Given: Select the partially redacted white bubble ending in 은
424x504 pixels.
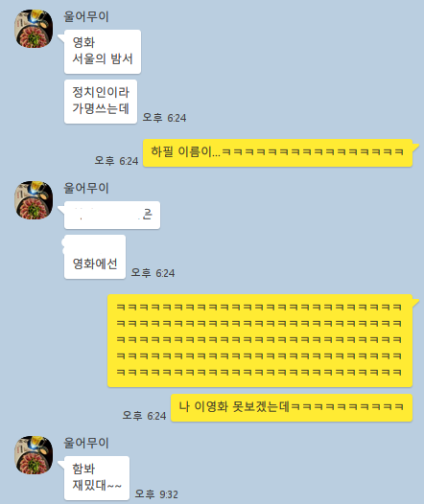Looking at the screenshot, I should (x=112, y=215).
